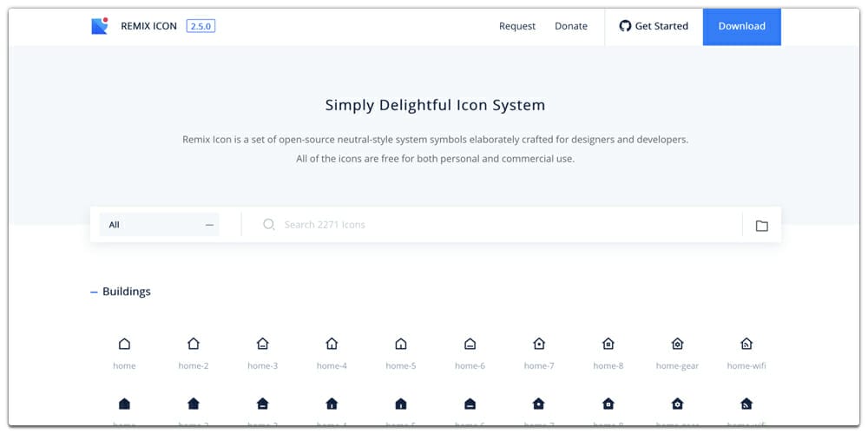Viewport: 868px width, 434px height.
Task: Pick the home-5 outline icon
Action: pyautogui.click(x=401, y=345)
